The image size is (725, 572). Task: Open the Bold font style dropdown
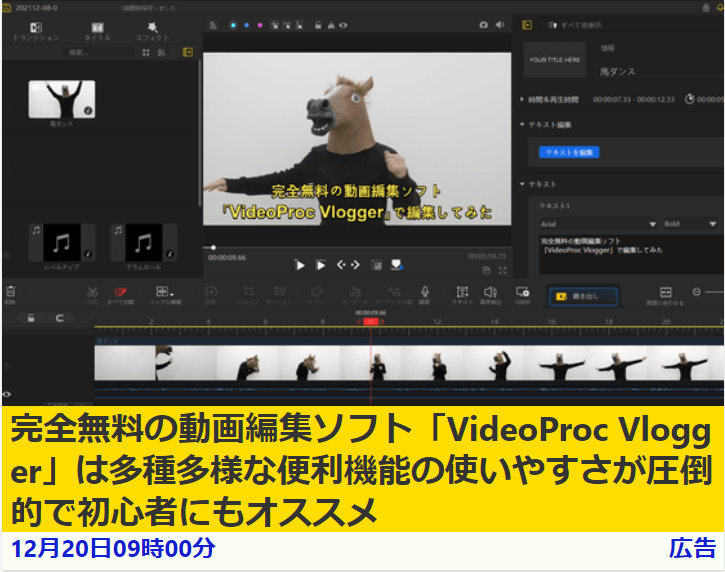[690, 224]
